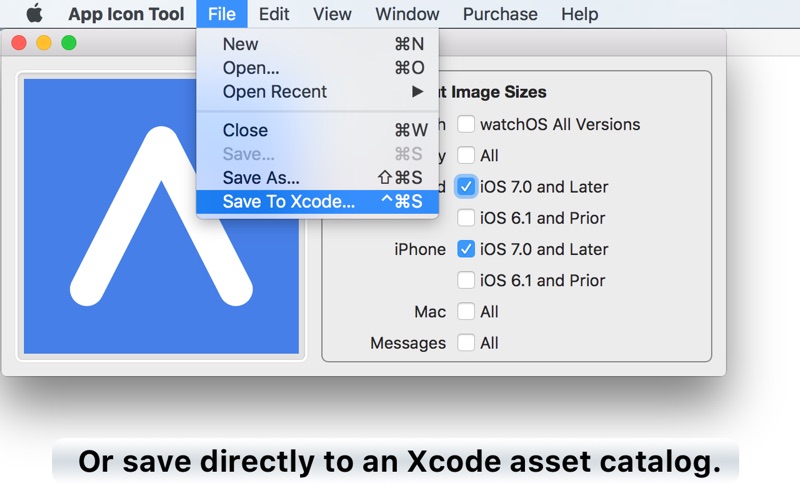Expand the Open Recent submenu
This screenshot has width=800, height=500.
pos(317,91)
